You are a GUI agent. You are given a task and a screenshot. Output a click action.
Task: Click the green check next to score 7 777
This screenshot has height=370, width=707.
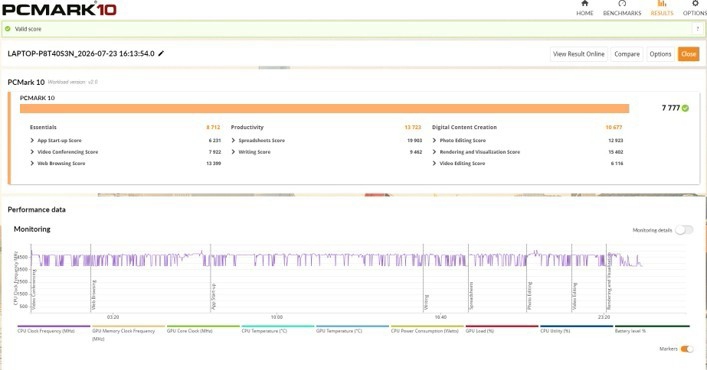click(685, 108)
